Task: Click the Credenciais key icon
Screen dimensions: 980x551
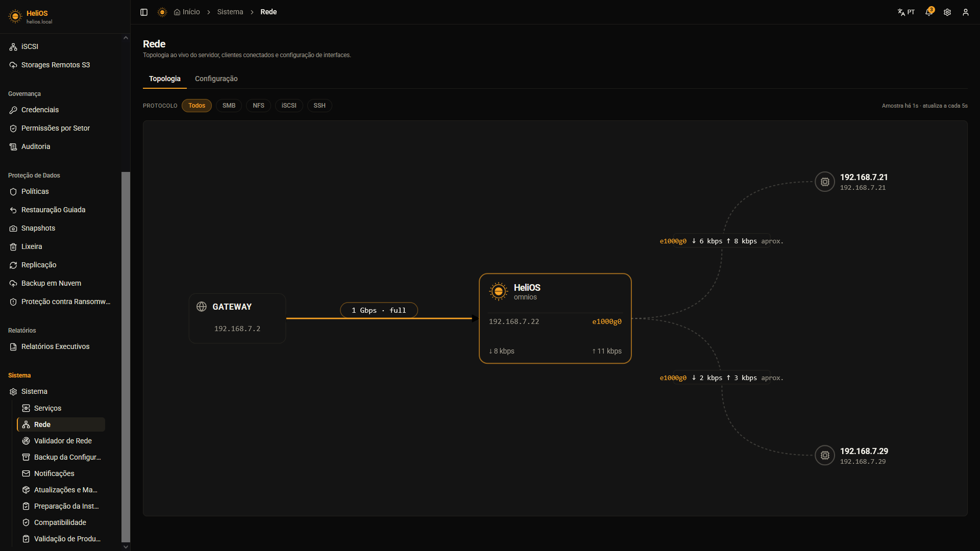Action: 13,110
